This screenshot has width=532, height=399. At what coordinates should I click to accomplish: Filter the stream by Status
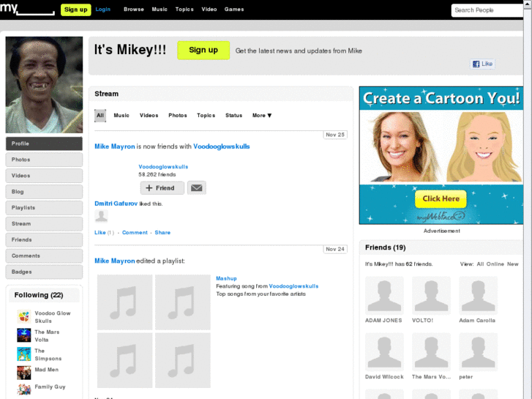pyautogui.click(x=233, y=116)
